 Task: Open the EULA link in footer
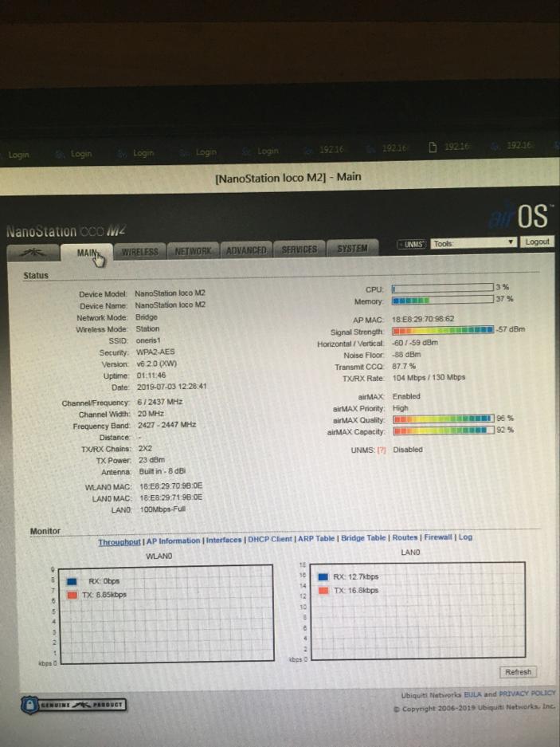tap(473, 694)
